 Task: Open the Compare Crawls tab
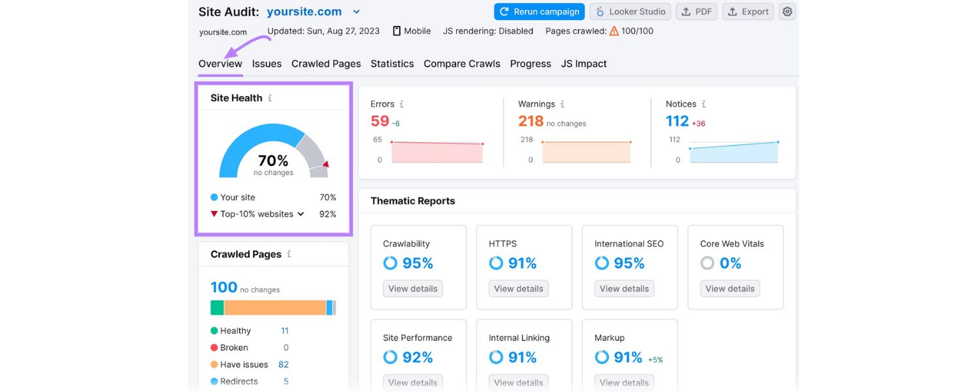click(462, 63)
